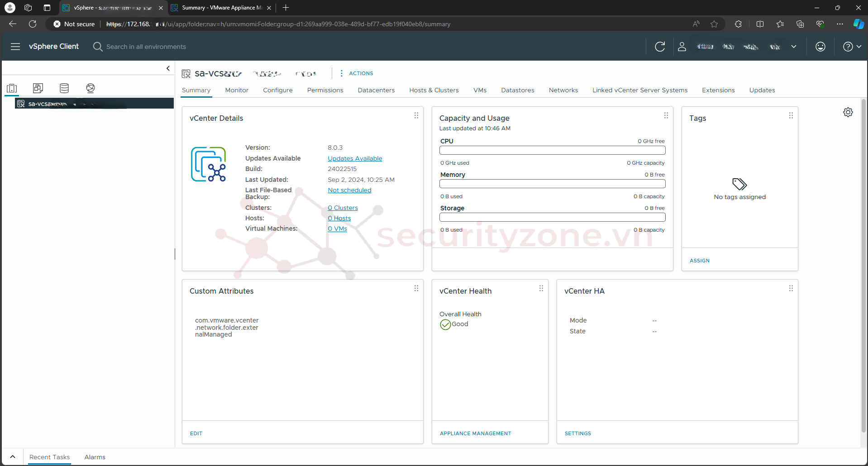The width and height of the screenshot is (868, 466).
Task: Add page to browser favorites star
Action: click(714, 24)
